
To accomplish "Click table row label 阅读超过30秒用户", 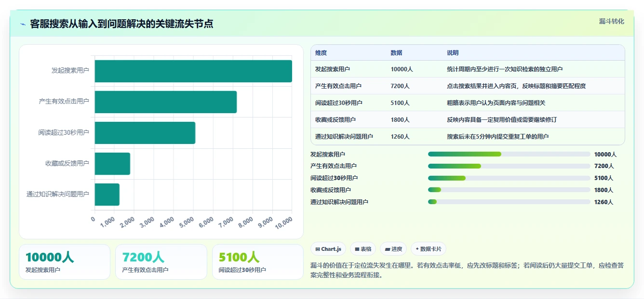I will 339,103.
